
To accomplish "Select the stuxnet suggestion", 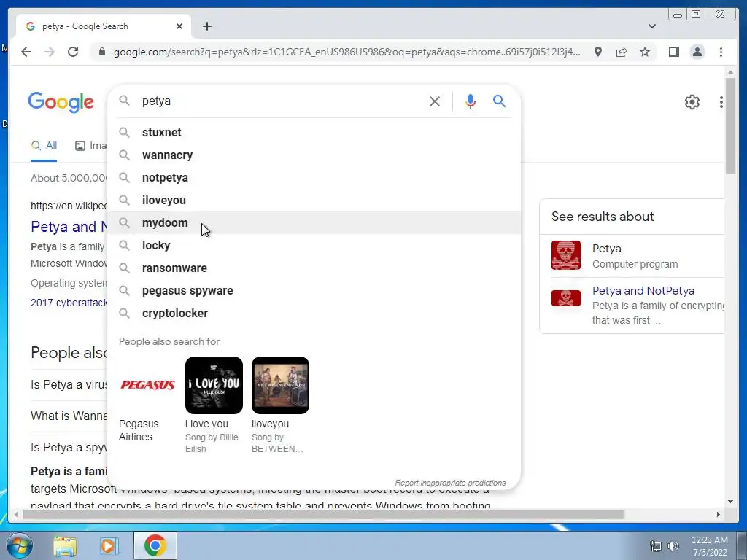I will (x=314, y=133).
